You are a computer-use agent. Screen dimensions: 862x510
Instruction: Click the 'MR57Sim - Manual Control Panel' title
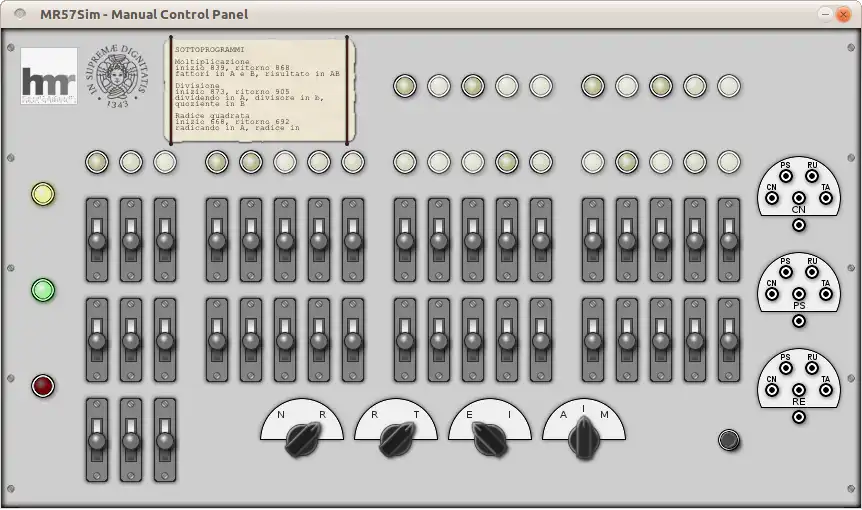pos(144,14)
